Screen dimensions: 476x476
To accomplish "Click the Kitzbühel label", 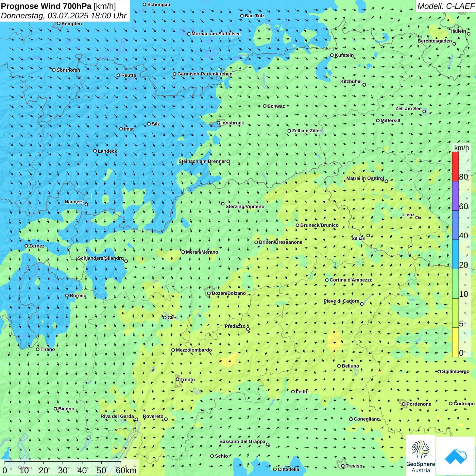I will [x=351, y=81].
